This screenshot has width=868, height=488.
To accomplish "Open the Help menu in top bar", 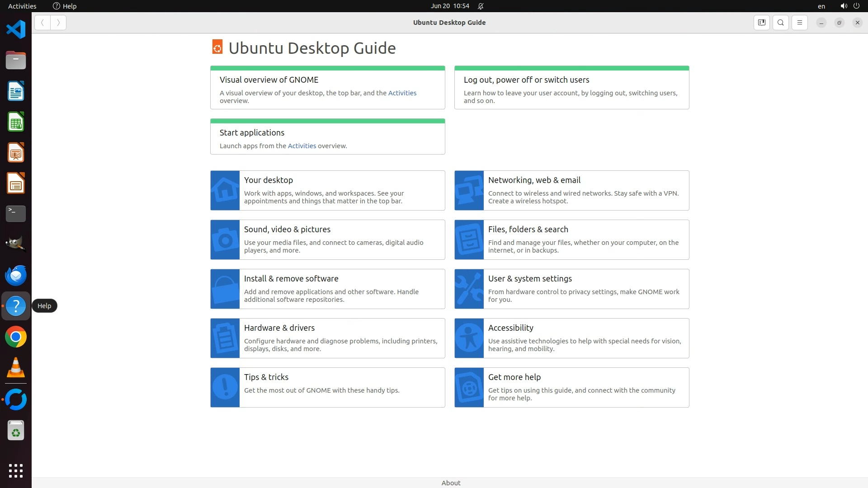I will [x=65, y=6].
